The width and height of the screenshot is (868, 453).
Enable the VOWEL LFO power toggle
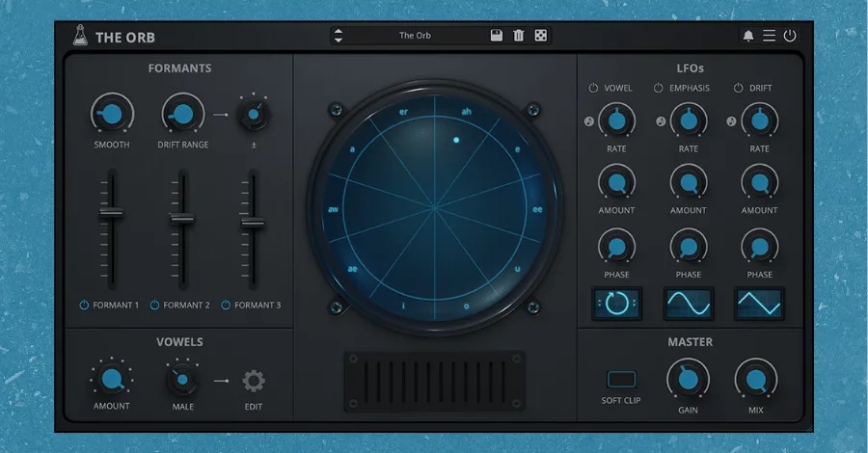click(593, 88)
